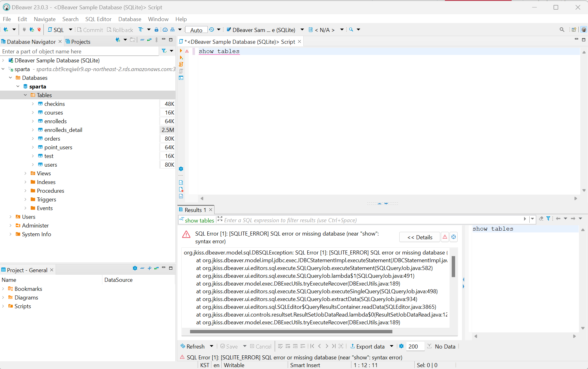The image size is (588, 369).
Task: Open editor settings gear in left gutter
Action: click(181, 169)
